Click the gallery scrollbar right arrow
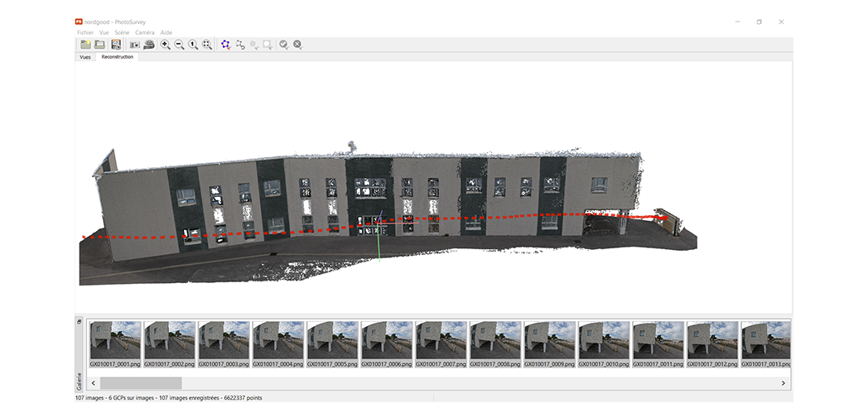The width and height of the screenshot is (868, 418). coord(783,383)
